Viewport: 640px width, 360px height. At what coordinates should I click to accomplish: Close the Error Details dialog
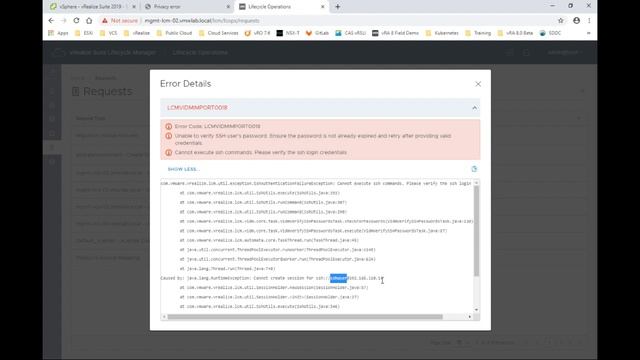tap(478, 84)
